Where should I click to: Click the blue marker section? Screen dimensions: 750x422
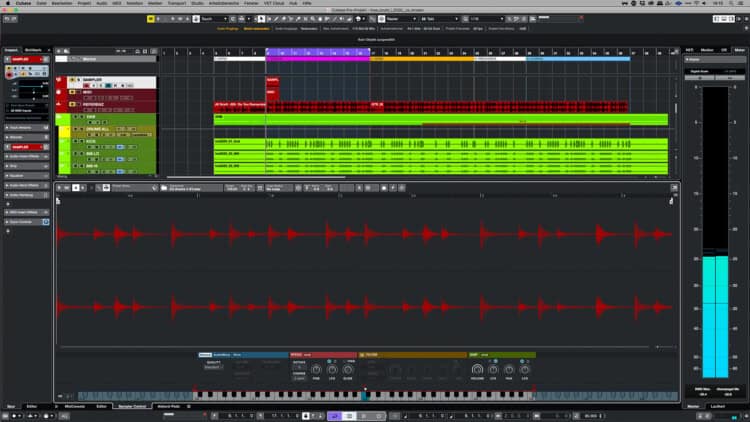[578, 59]
